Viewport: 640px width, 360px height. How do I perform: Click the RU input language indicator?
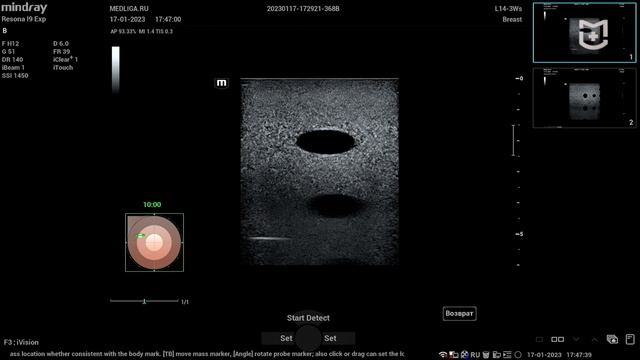coord(475,355)
